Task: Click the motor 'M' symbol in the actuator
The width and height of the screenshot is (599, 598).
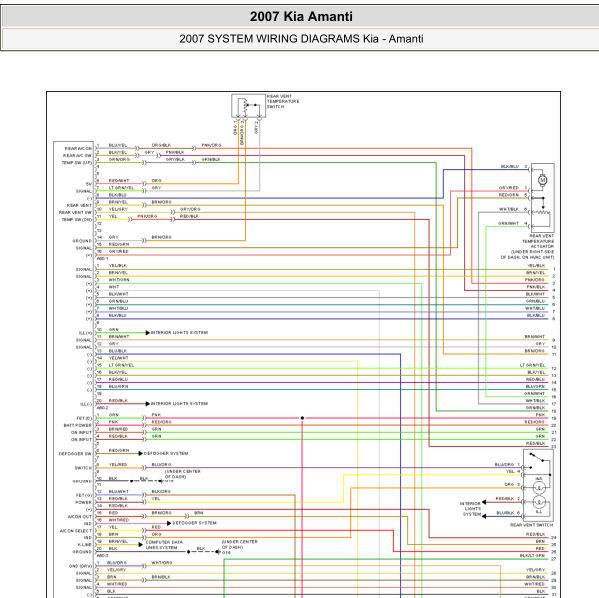Action: point(542,180)
